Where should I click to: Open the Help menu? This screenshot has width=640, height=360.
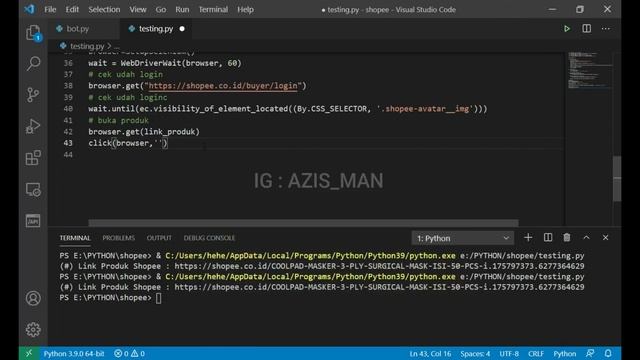(245, 9)
